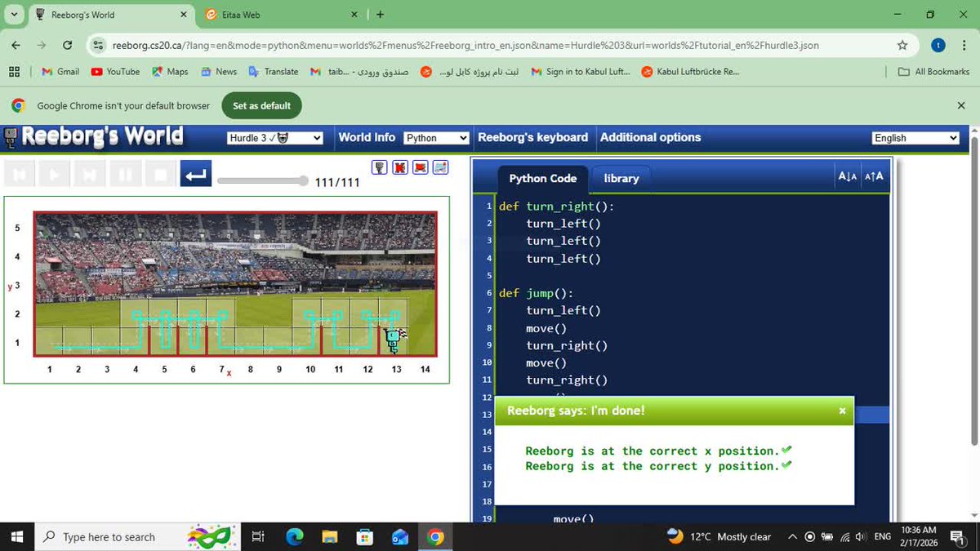Click the robot icon with red X

400,167
